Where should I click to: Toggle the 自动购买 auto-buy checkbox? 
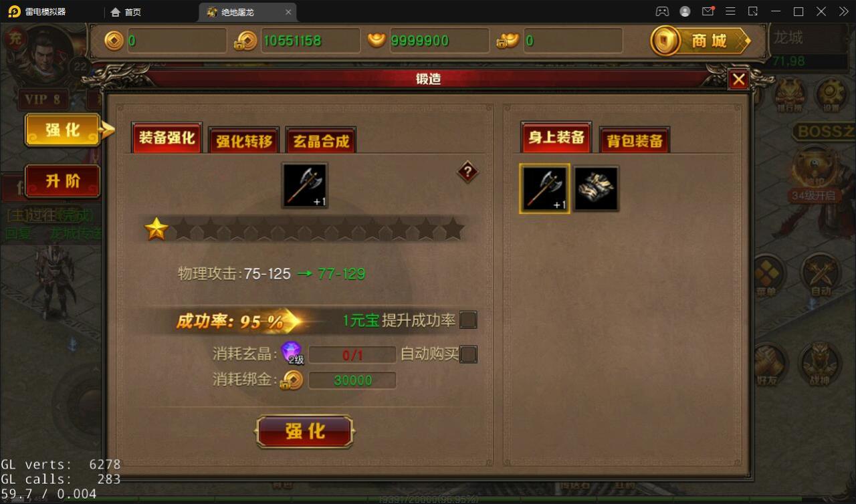(x=468, y=354)
